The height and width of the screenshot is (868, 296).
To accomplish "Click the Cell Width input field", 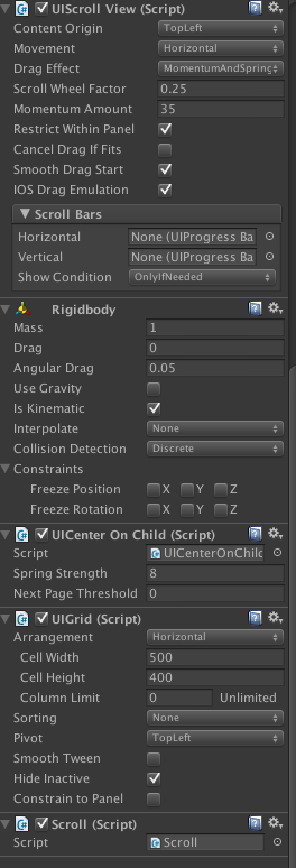I will pos(215,657).
